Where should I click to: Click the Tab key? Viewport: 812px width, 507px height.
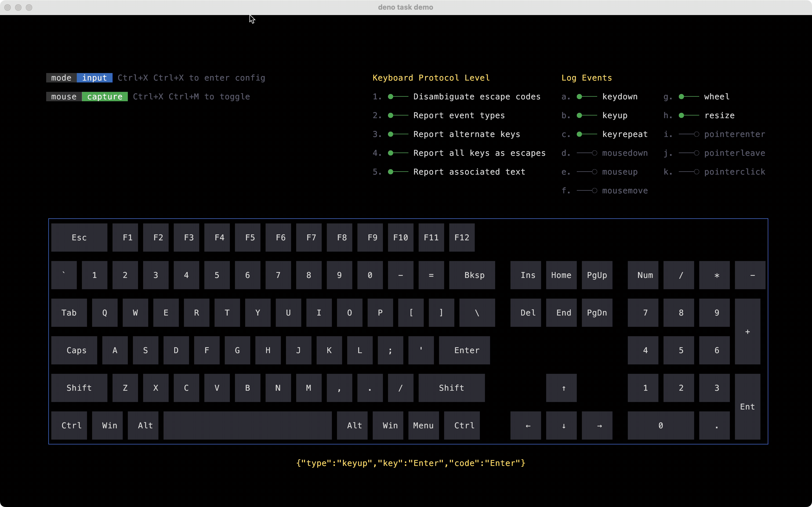point(69,313)
